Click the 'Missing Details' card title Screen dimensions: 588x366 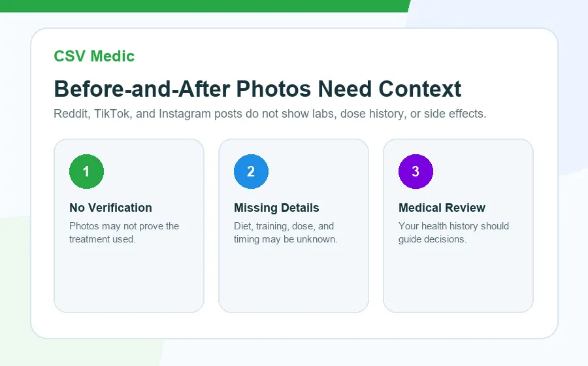point(276,207)
